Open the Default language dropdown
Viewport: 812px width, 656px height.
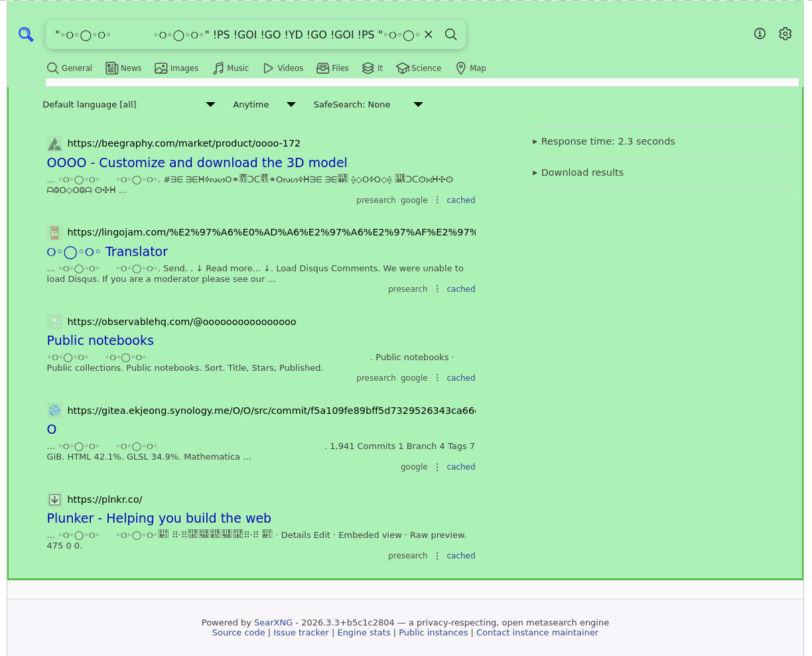click(x=129, y=105)
